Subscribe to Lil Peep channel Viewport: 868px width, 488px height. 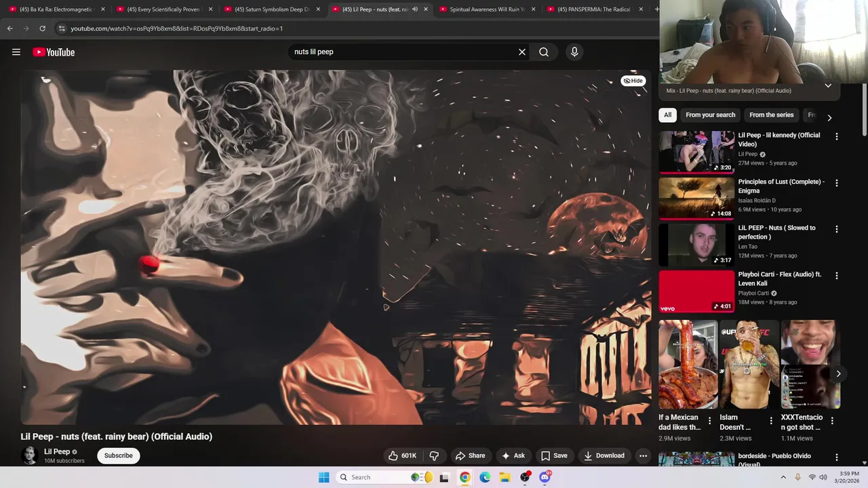(x=119, y=455)
